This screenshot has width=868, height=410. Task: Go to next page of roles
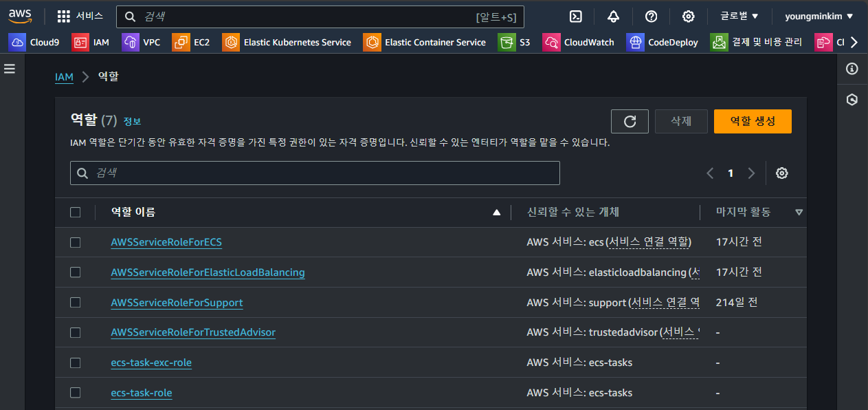click(x=751, y=173)
